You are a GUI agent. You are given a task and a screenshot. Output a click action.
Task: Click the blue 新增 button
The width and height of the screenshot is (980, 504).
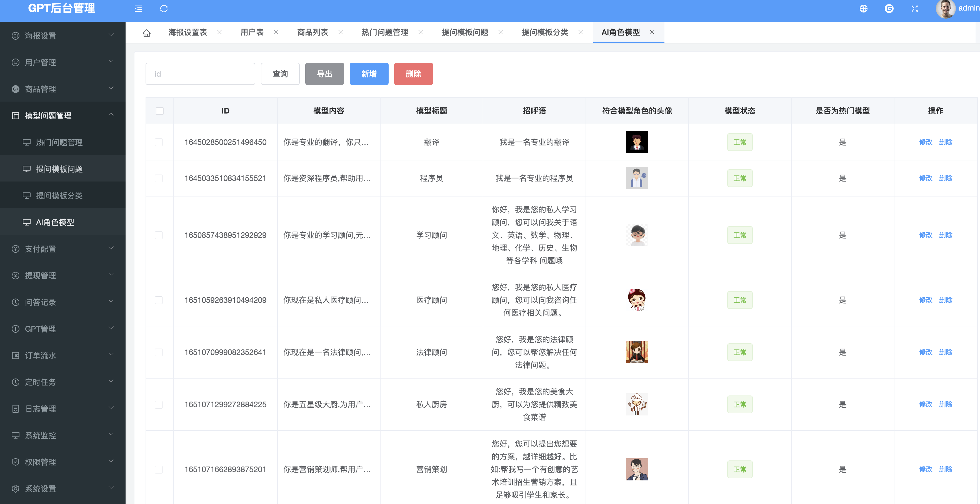click(x=369, y=74)
